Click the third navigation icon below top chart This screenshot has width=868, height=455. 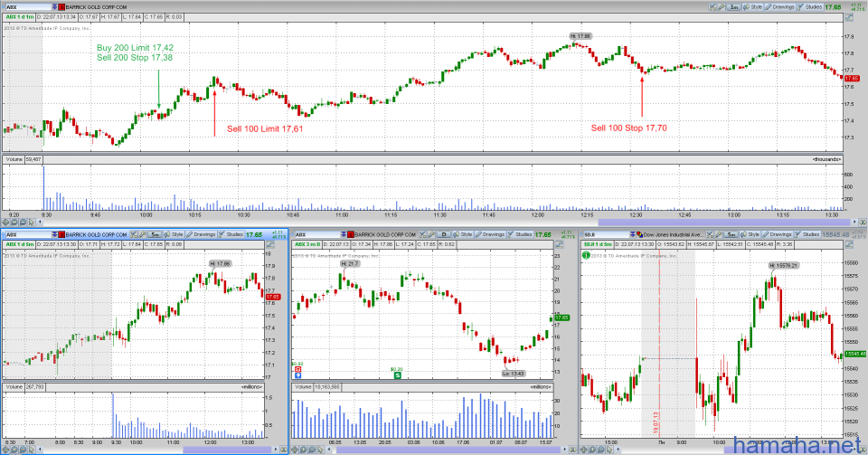[x=23, y=222]
